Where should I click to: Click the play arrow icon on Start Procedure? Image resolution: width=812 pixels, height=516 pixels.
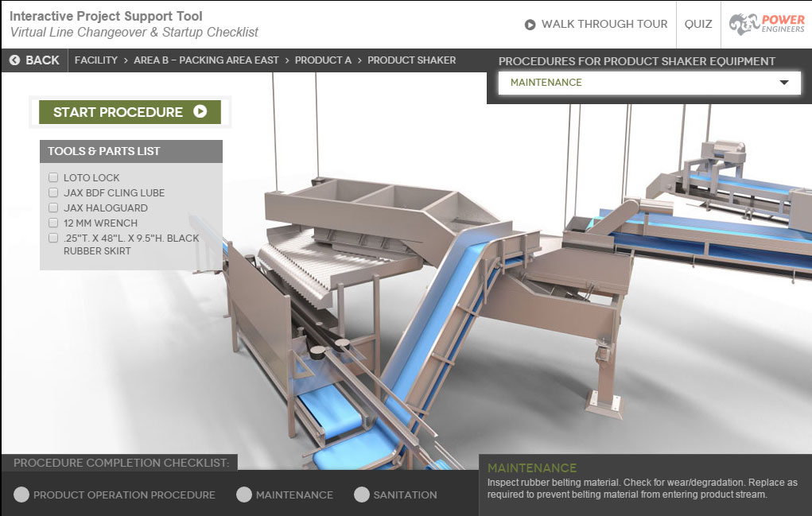(x=200, y=111)
